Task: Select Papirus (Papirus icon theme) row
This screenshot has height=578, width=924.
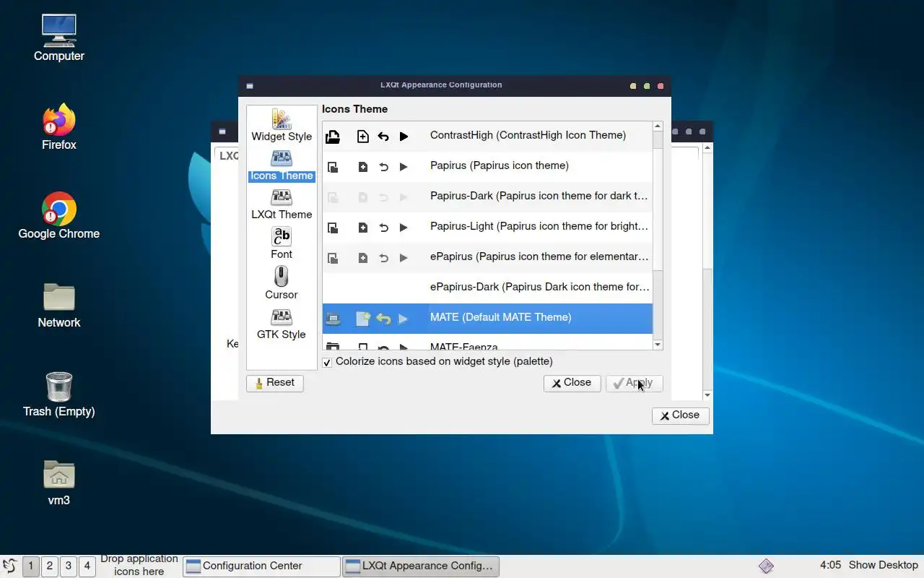Action: coord(487,166)
